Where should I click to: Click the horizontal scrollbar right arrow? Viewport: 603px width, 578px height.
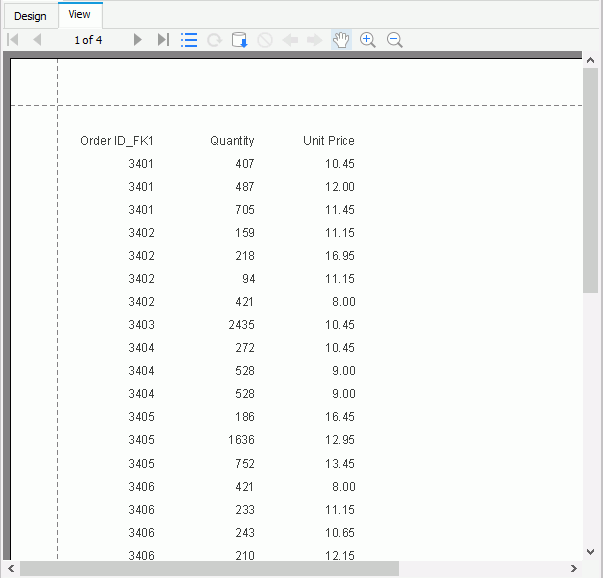tap(573, 568)
